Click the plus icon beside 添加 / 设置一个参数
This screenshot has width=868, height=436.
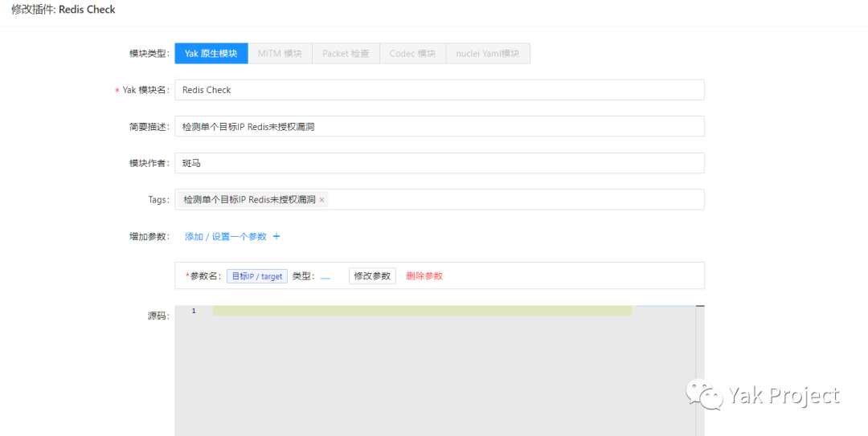(x=276, y=236)
